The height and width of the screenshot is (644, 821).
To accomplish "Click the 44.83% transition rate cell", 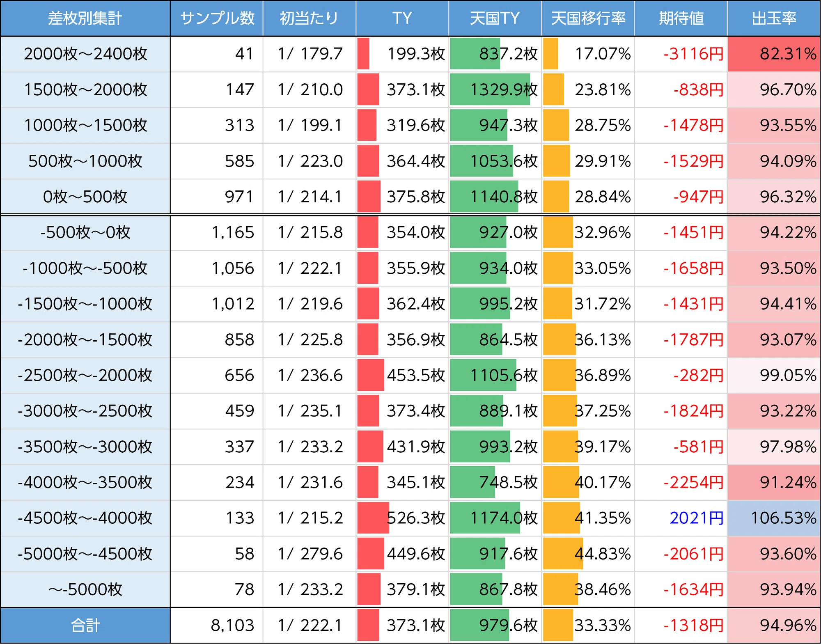I will (588, 554).
